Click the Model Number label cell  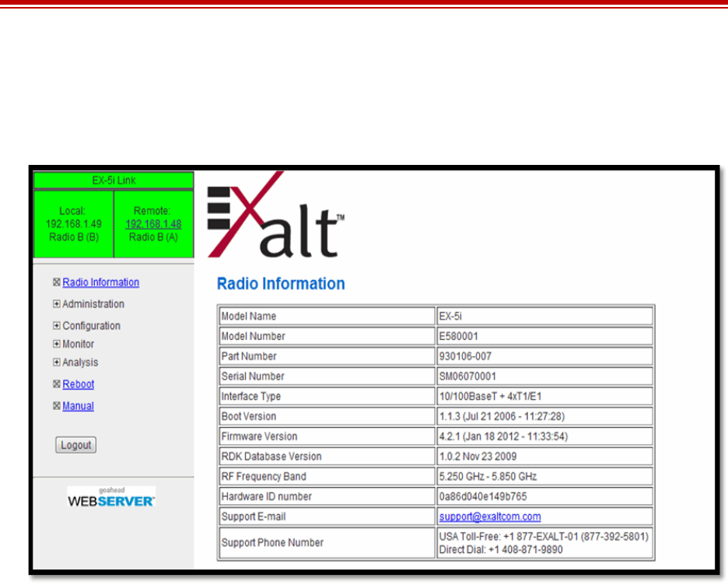coord(327,336)
